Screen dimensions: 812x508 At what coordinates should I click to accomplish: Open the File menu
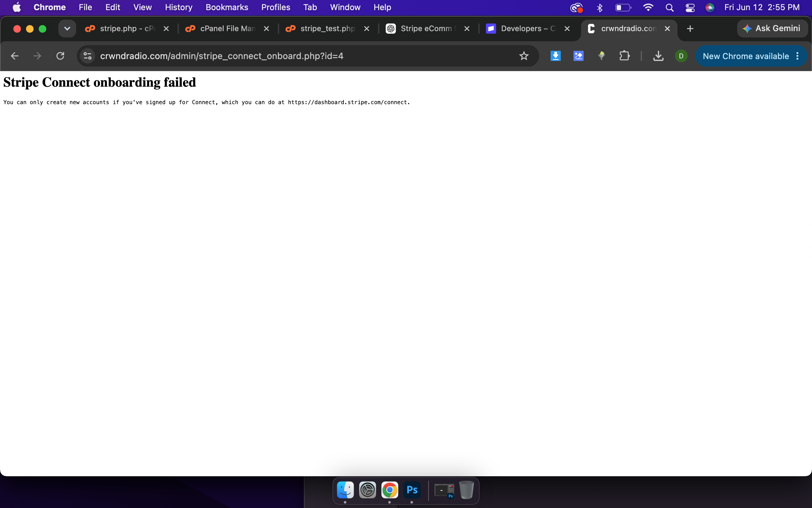tap(85, 7)
